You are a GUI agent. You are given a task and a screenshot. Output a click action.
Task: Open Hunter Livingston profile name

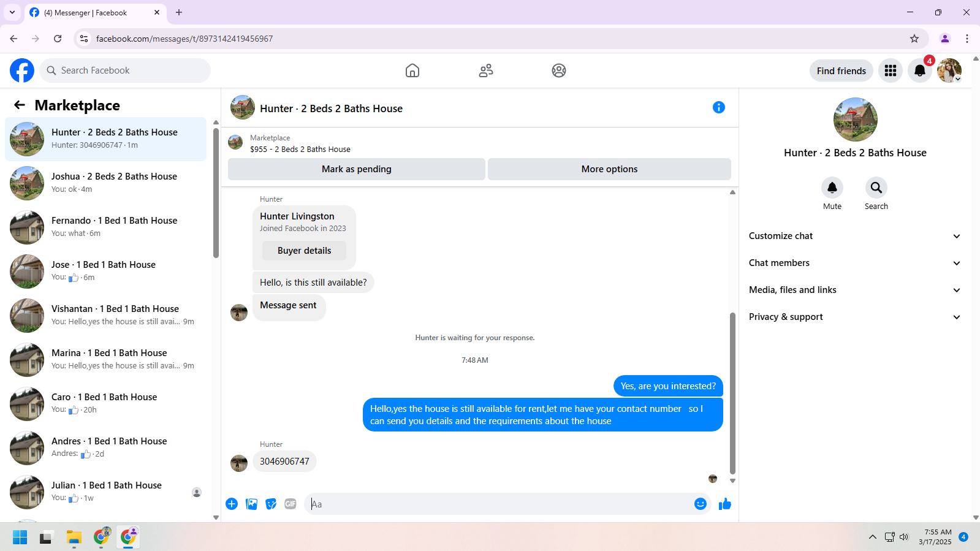pos(297,216)
